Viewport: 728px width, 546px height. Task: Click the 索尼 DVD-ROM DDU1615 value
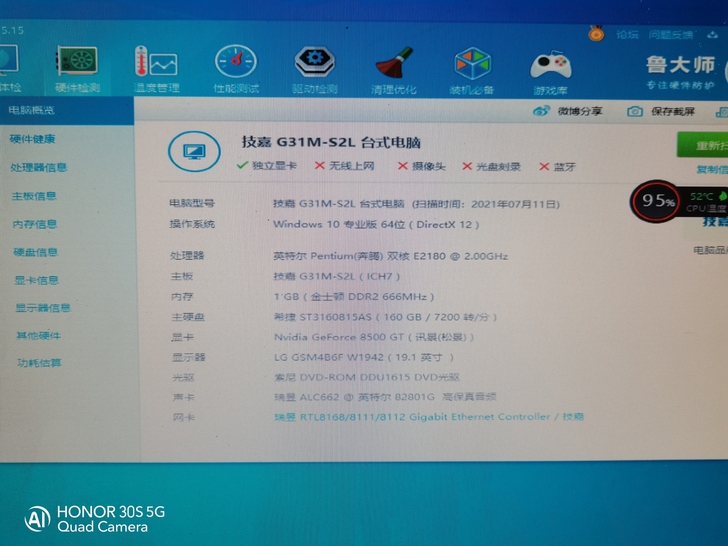(367, 377)
